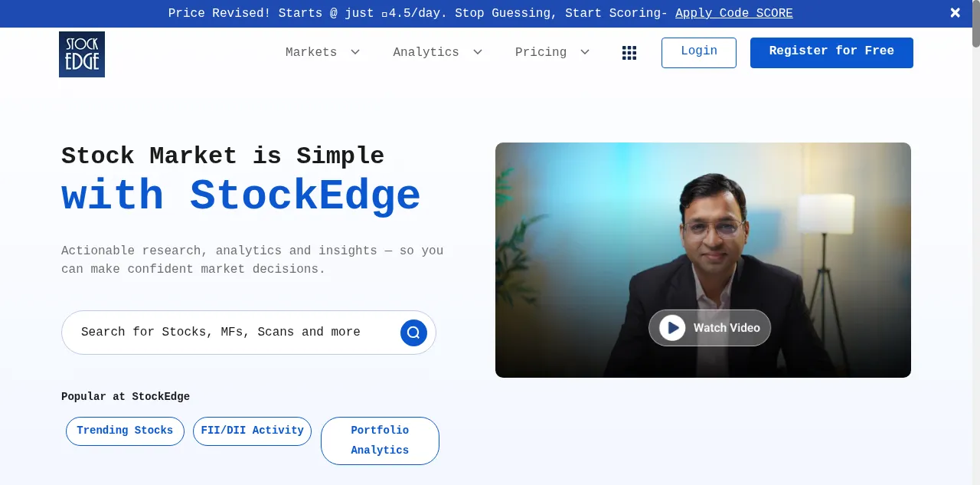Select the Portfolio Analytics chip
The height and width of the screenshot is (485, 980).
point(380,441)
